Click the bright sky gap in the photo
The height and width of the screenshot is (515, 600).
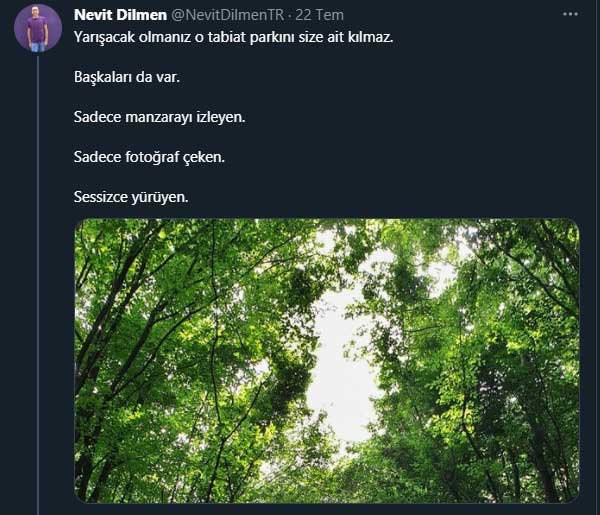point(340,370)
